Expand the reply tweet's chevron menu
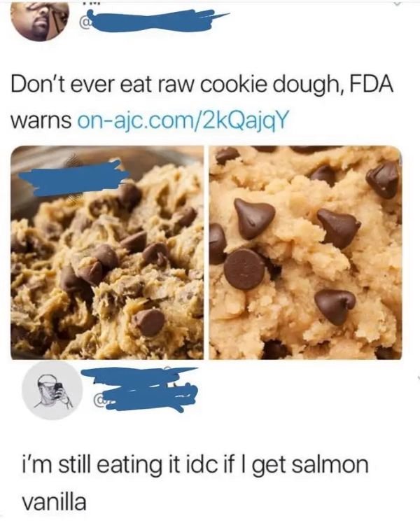The image size is (420, 523). (417, 378)
